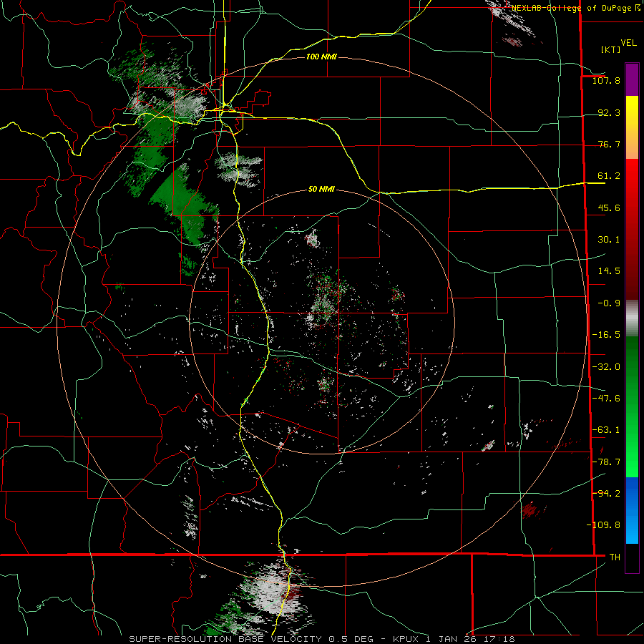
Task: Click the [KT] units label
Action: tap(610, 49)
